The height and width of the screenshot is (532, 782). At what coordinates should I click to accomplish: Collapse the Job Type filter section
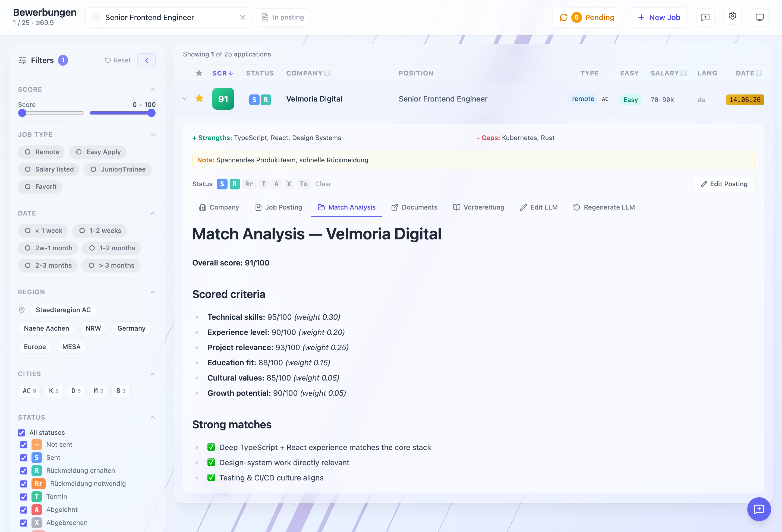point(152,135)
